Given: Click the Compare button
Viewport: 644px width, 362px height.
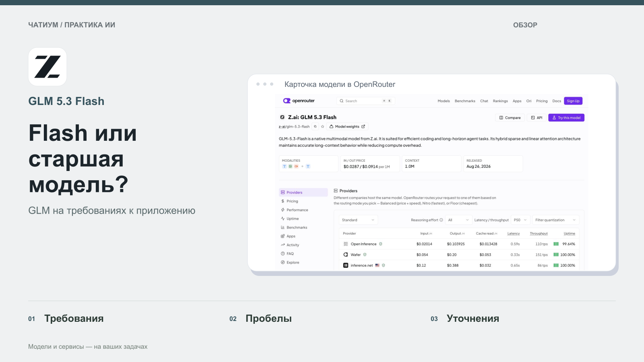Looking at the screenshot, I should point(510,118).
